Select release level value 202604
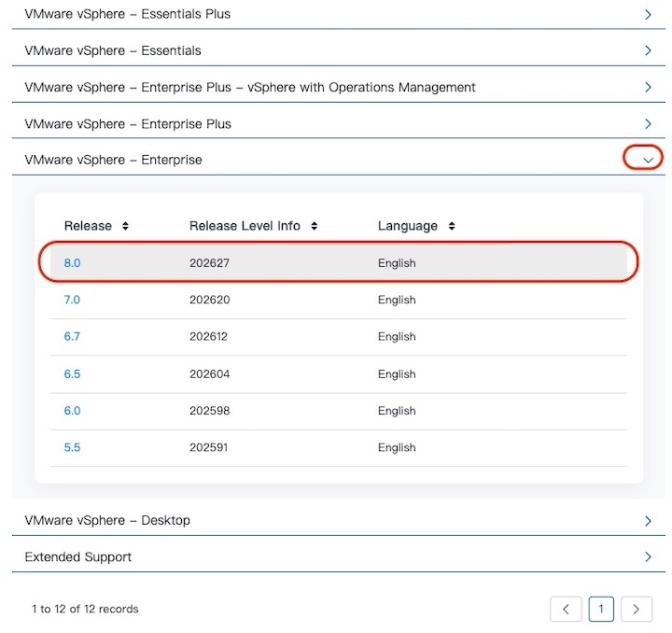Viewport: 672px width, 633px height. tap(210, 373)
